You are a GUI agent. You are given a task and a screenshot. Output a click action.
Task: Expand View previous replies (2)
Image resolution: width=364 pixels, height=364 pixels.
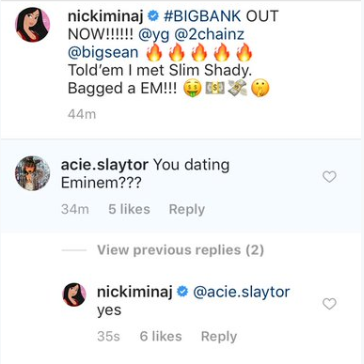180,250
